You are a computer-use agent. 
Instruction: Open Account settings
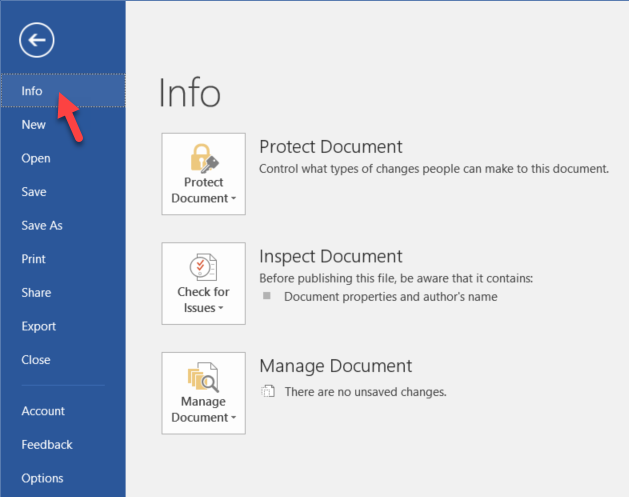[63, 411]
